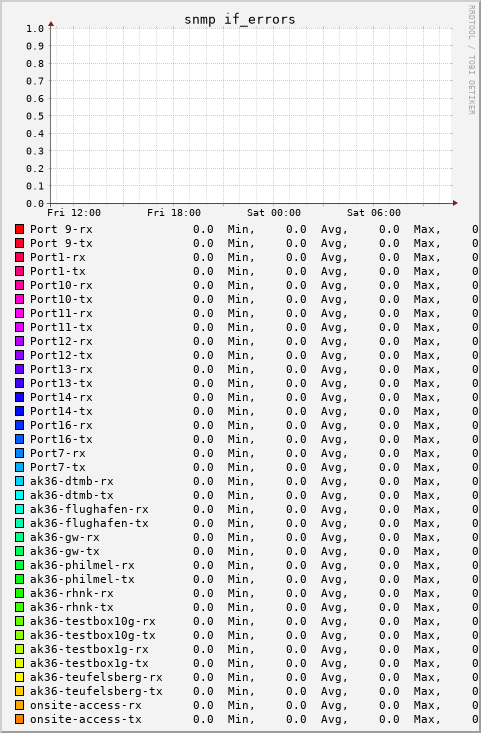Image resolution: width=481 pixels, height=733 pixels.
Task: Click the cyan swatch beside ak36-dtmb-tx
Action: (x=19, y=495)
